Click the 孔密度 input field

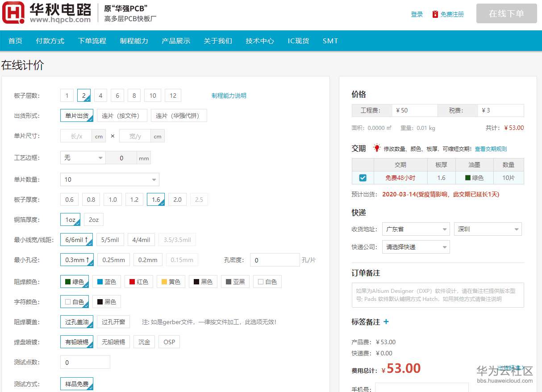[275, 260]
